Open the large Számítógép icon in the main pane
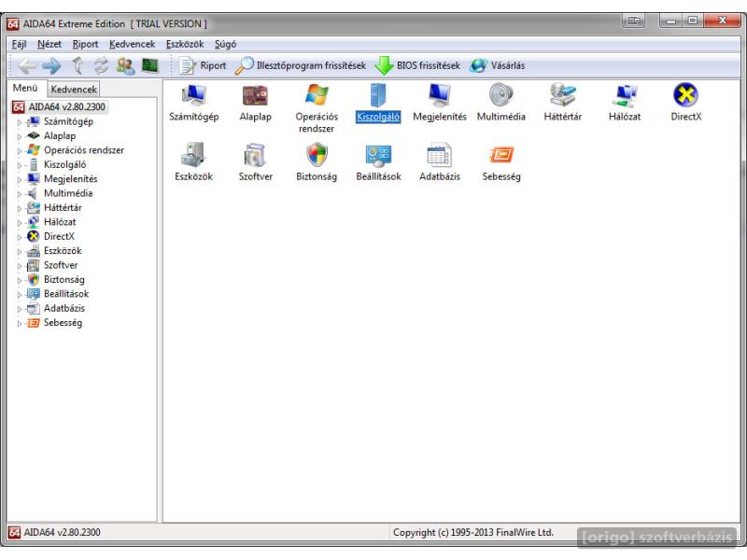Screen dimensions: 747x560 pos(194,103)
